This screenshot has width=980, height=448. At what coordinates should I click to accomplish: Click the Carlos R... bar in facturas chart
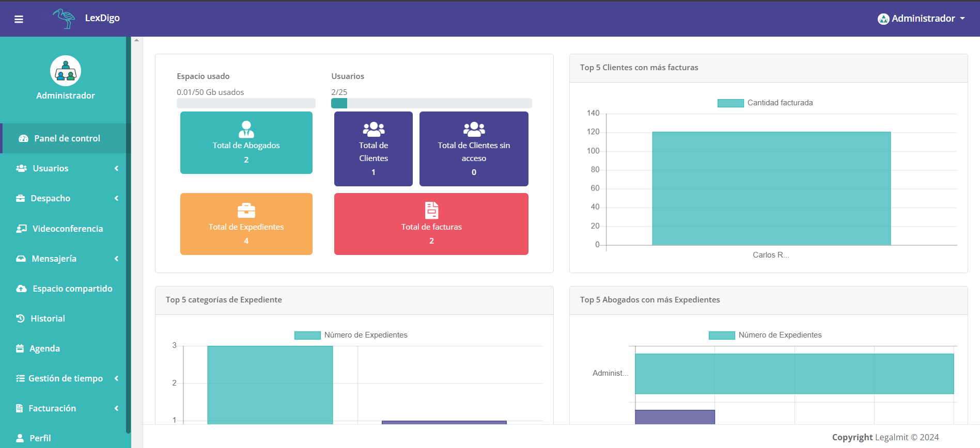point(771,188)
